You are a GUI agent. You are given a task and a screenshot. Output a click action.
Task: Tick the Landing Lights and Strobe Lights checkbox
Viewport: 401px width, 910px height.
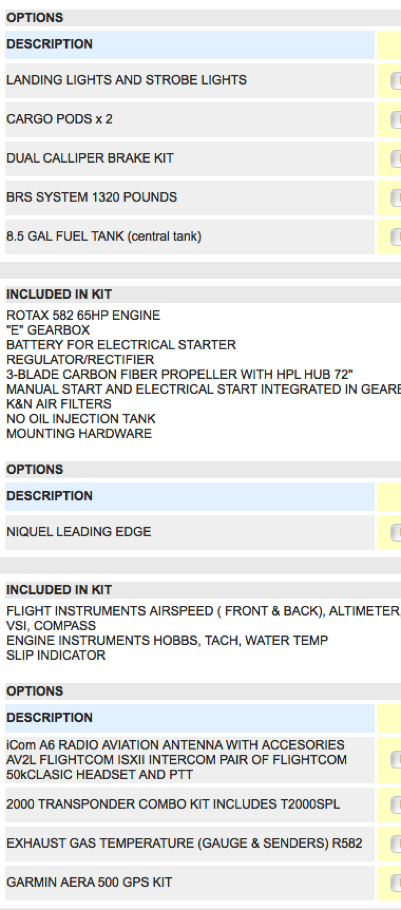396,81
